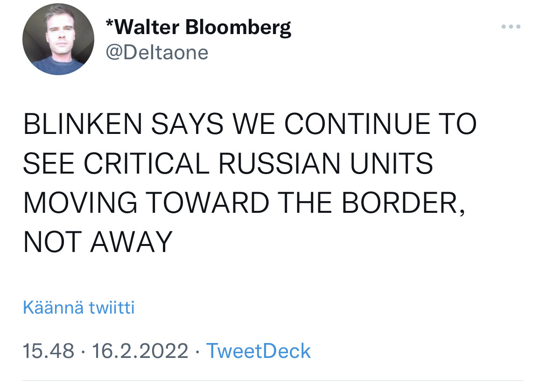The width and height of the screenshot is (546, 392).
Task: Select the words NOT AWAY in the tweet
Action: 98,242
